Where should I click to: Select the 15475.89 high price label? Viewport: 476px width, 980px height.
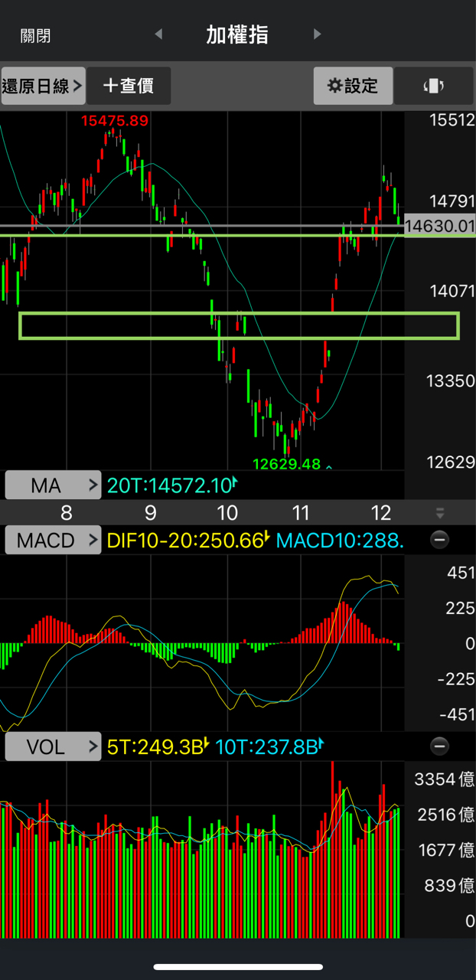coord(115,120)
